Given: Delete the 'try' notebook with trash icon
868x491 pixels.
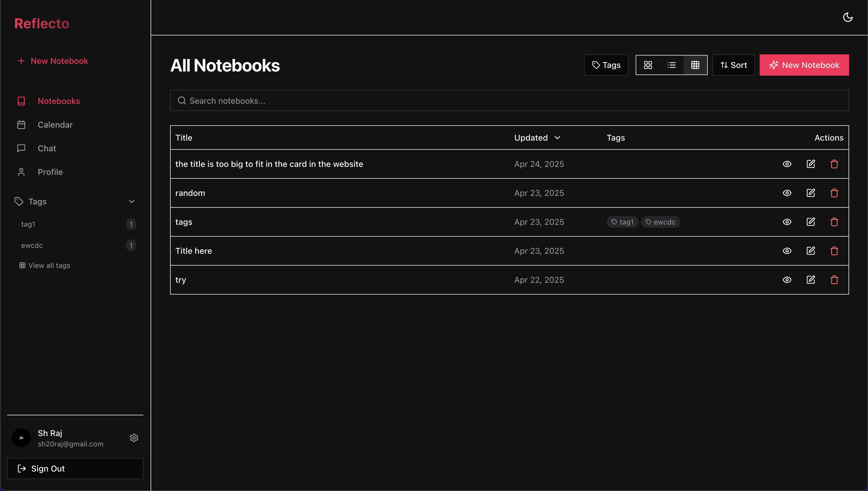Looking at the screenshot, I should (x=834, y=280).
